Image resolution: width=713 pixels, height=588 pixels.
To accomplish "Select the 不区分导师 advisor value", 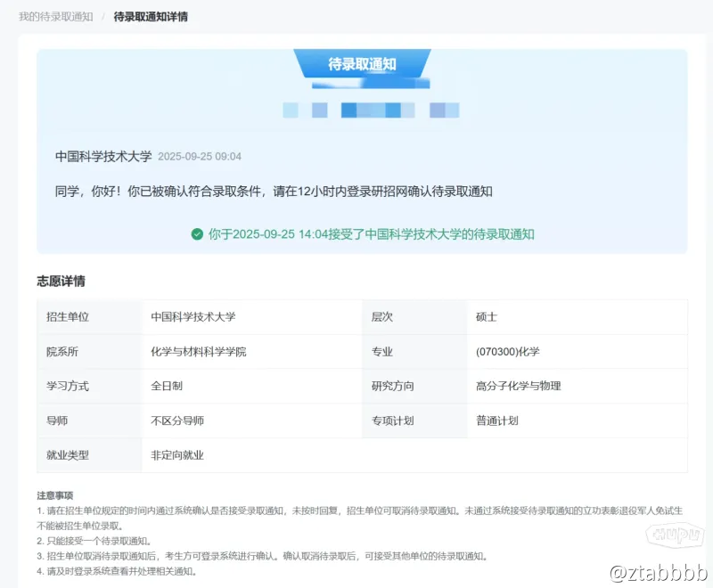I will [177, 421].
